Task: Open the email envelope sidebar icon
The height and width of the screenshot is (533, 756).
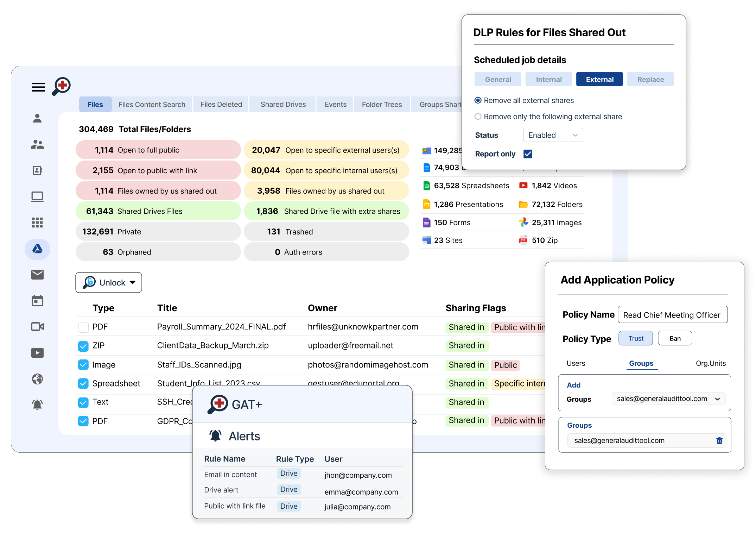Action: (x=37, y=275)
